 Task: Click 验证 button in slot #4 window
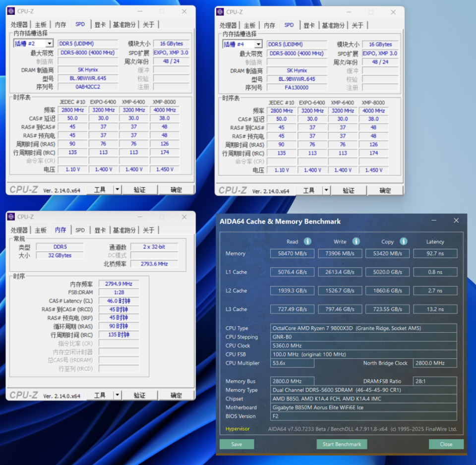pos(349,190)
